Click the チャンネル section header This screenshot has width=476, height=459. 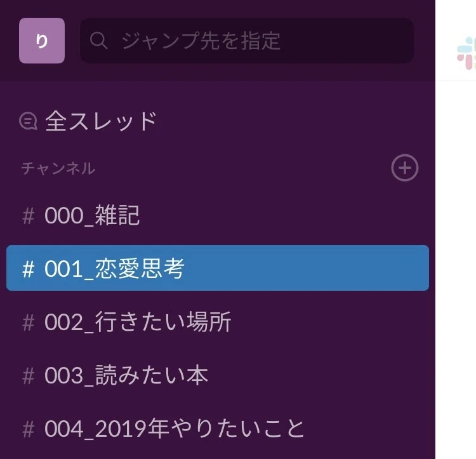point(58,168)
